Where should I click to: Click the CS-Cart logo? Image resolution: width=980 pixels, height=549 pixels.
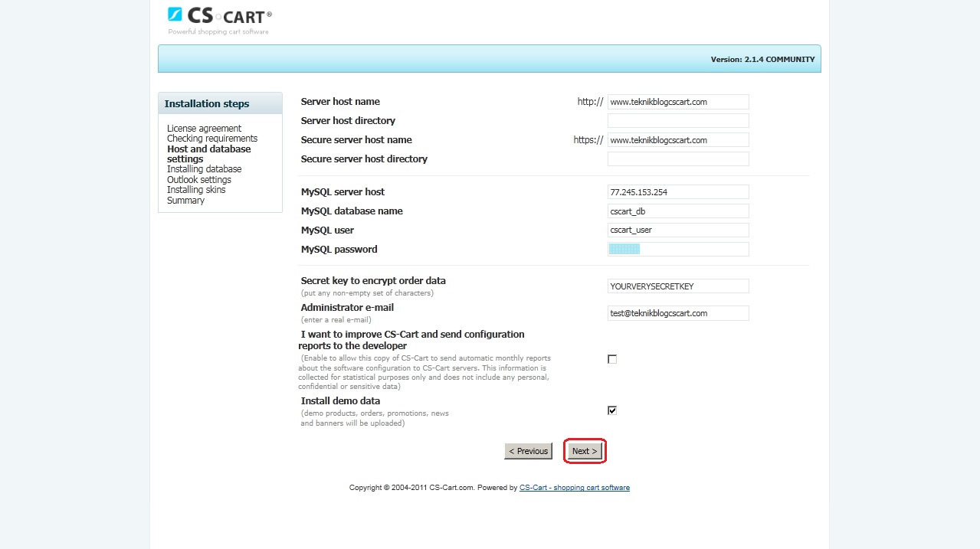tap(219, 15)
